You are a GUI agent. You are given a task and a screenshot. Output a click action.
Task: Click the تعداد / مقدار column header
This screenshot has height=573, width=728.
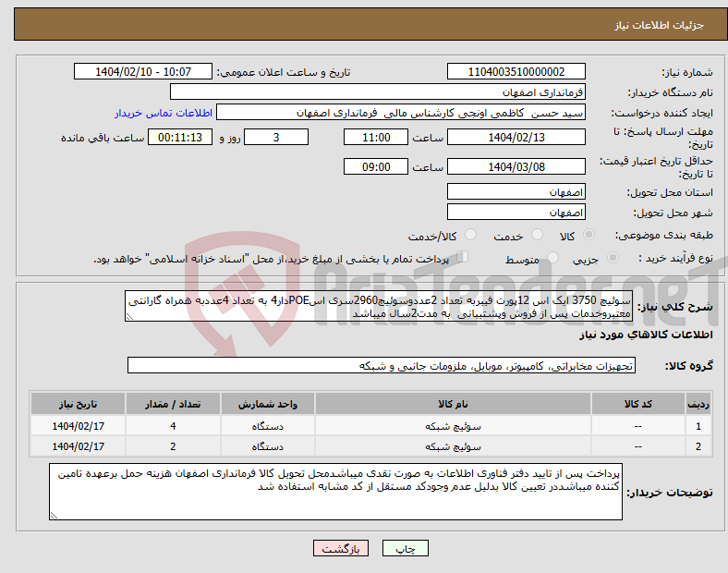173,404
